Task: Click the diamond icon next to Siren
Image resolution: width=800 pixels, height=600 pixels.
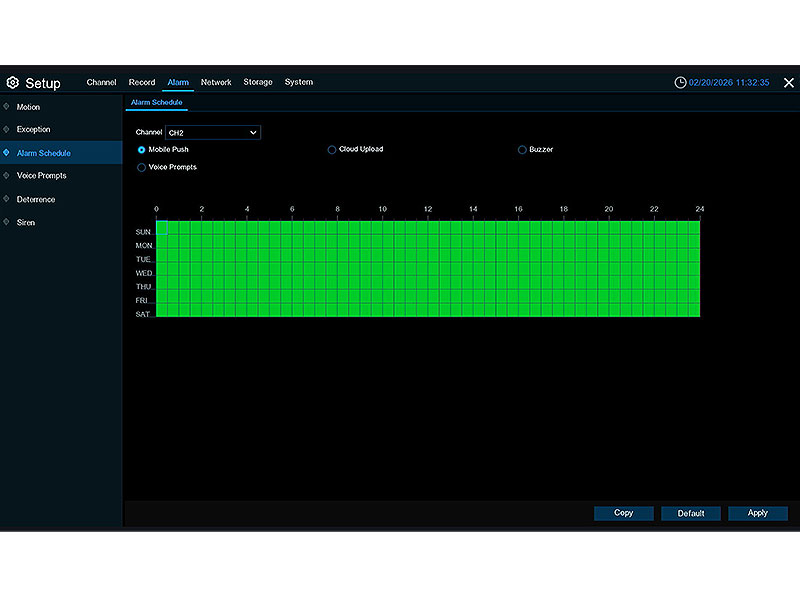Action: (x=7, y=222)
